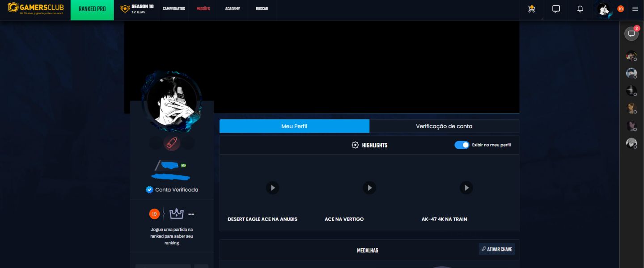Click the verified checkmark badge

pyautogui.click(x=149, y=190)
